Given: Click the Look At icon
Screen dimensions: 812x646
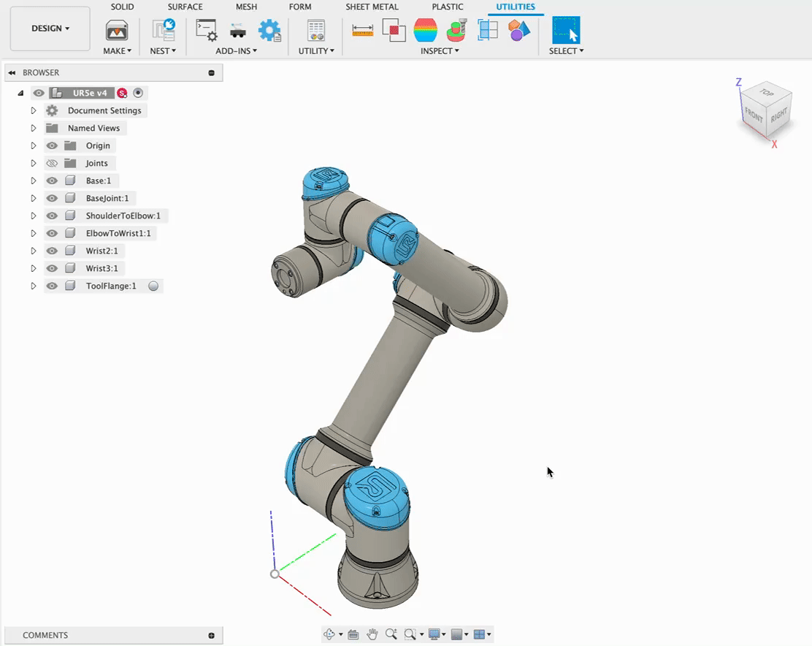Looking at the screenshot, I should [353, 634].
